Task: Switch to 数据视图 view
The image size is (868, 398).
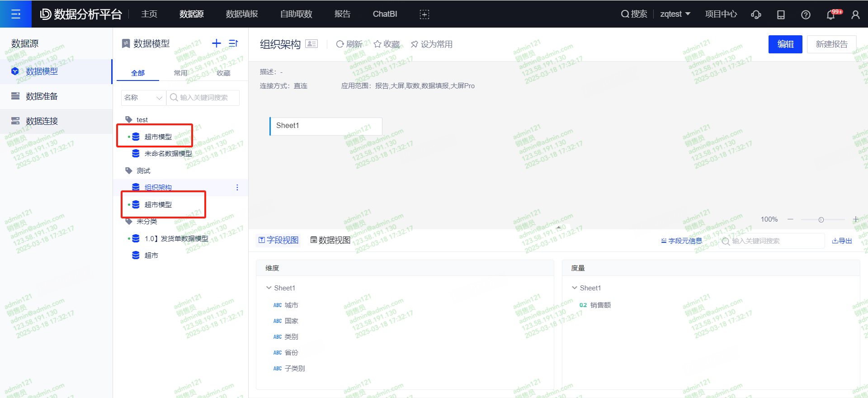Action: [330, 240]
